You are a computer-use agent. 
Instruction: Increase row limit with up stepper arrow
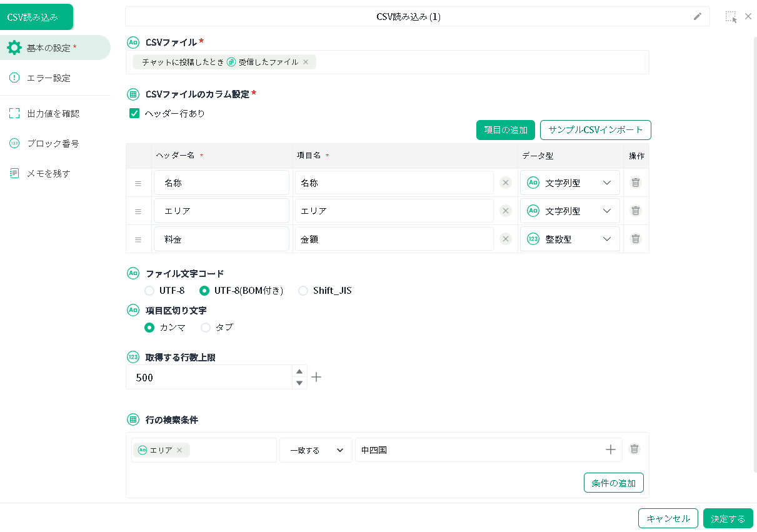click(299, 371)
